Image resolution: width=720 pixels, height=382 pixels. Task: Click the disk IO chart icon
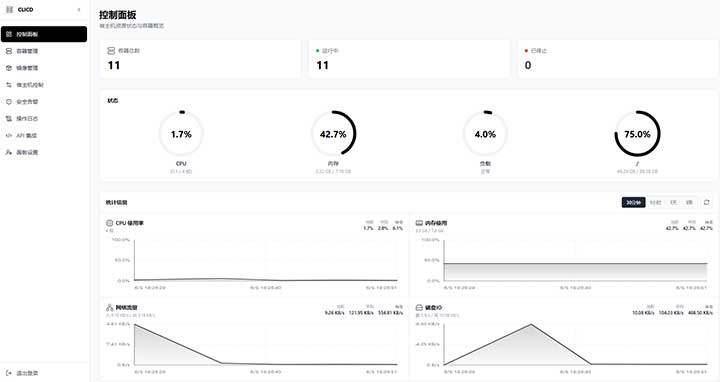419,308
